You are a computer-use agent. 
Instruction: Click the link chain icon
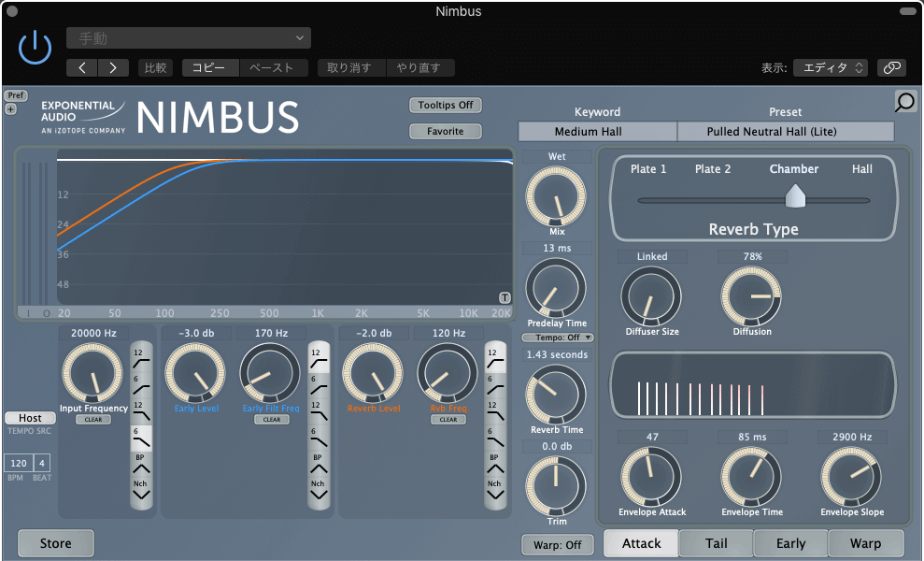tap(891, 68)
